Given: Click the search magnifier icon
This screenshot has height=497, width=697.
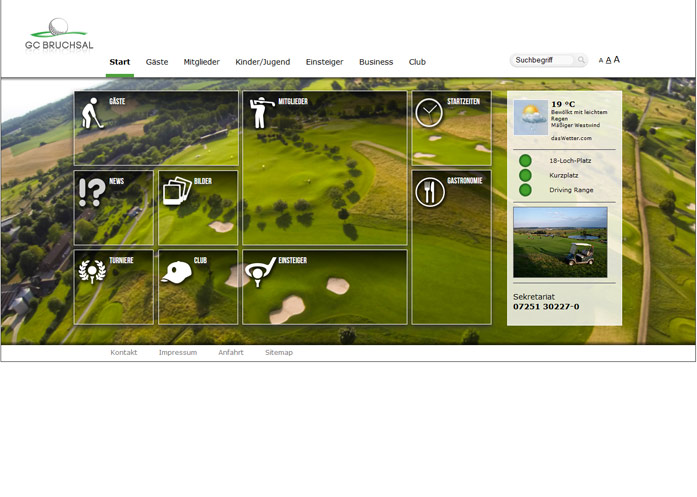Looking at the screenshot, I should tap(581, 60).
